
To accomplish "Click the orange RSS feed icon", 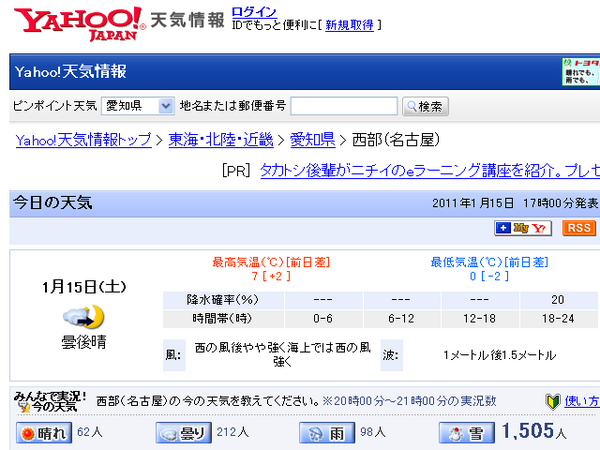I will [579, 228].
